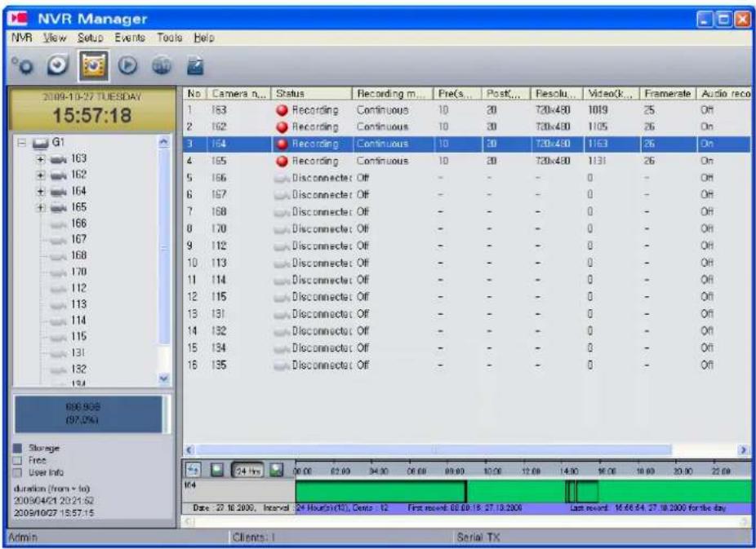This screenshot has width=756, height=549.
Task: Click the Storage legend color swatch
Action: 17,449
